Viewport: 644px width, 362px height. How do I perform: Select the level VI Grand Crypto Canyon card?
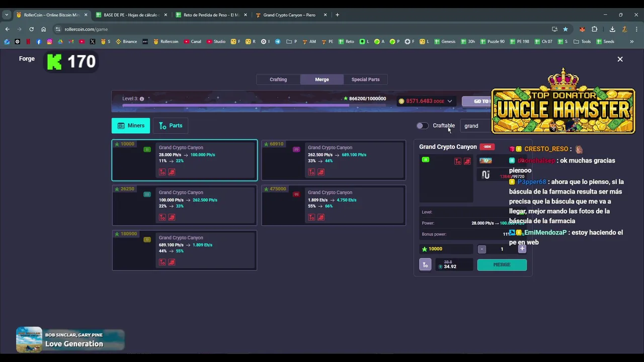[333, 205]
